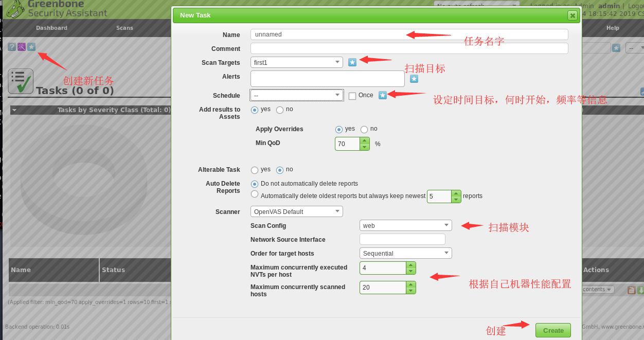
Task: Create new alert via Alerts star icon
Action: [414, 79]
